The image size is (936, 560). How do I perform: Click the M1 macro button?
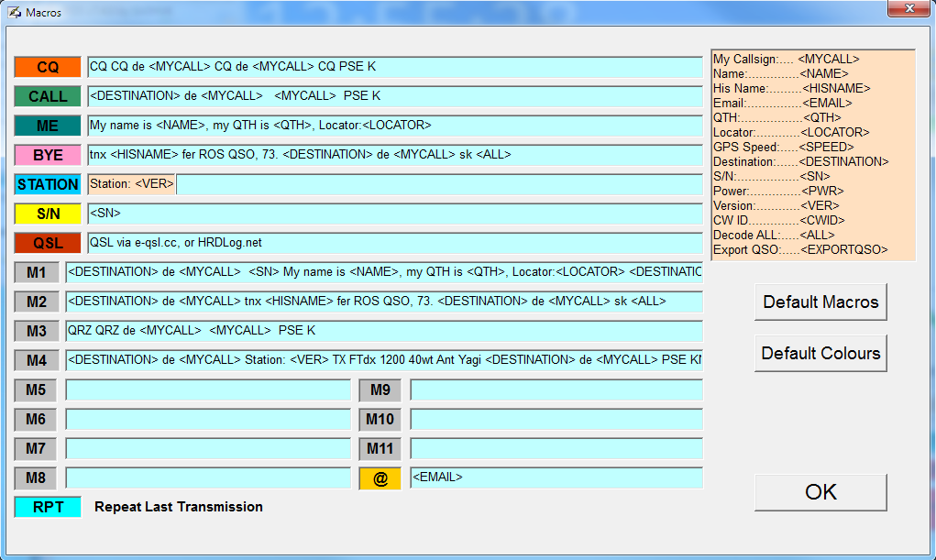click(x=37, y=272)
